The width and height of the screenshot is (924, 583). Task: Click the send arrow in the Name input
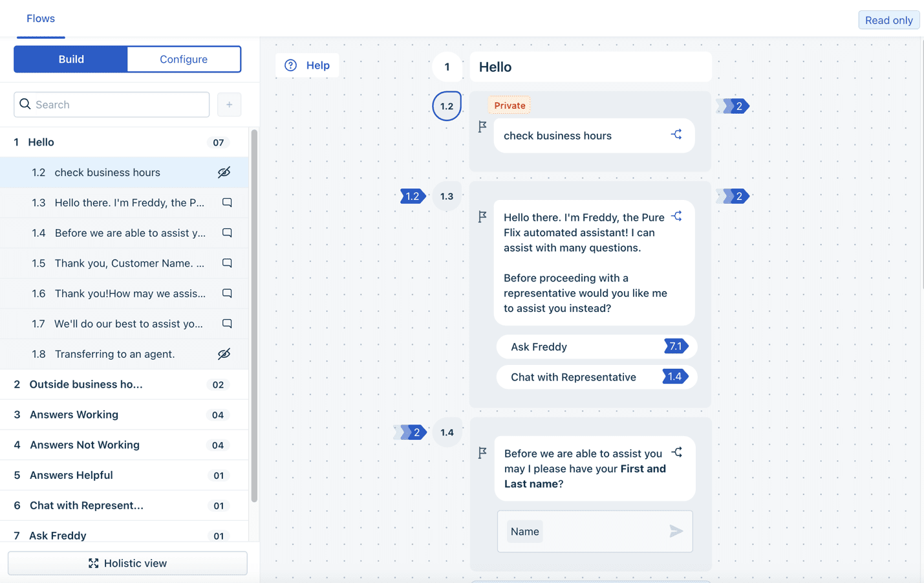[676, 531]
